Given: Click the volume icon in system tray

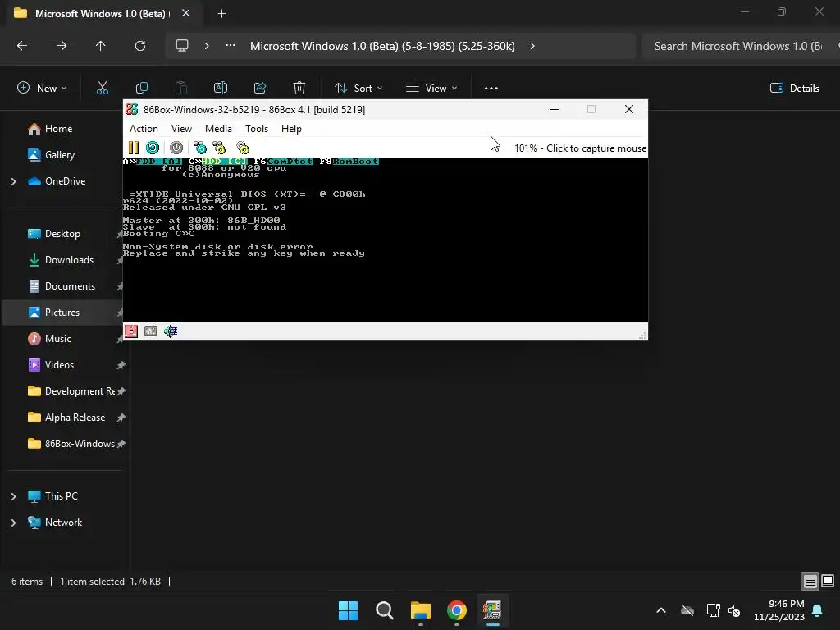Looking at the screenshot, I should click(x=734, y=610).
